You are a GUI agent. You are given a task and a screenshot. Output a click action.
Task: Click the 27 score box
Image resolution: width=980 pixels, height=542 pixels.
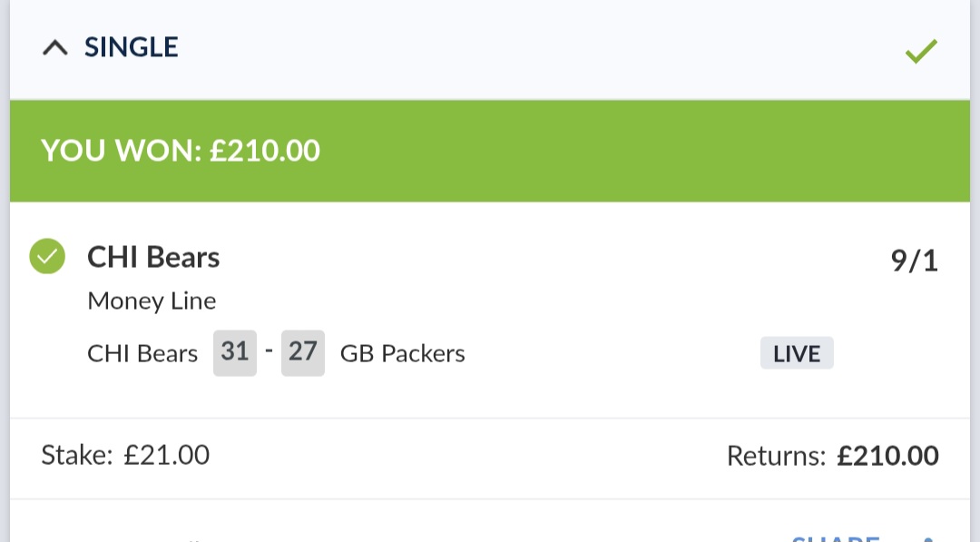pos(303,352)
